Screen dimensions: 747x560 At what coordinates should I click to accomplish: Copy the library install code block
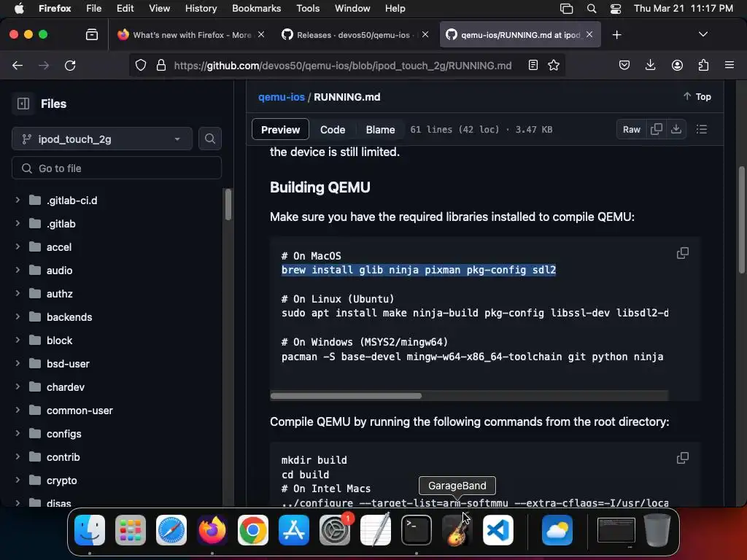pos(683,253)
